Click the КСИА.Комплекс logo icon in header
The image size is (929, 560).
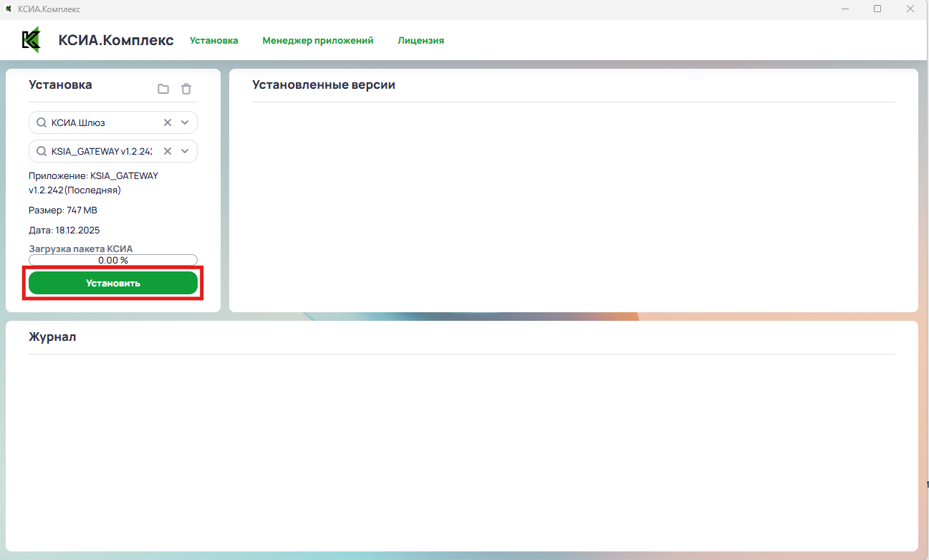tap(31, 40)
